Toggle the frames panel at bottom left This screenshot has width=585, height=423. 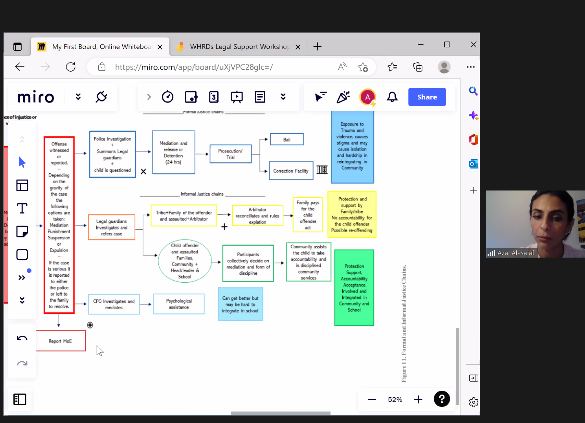[19, 400]
